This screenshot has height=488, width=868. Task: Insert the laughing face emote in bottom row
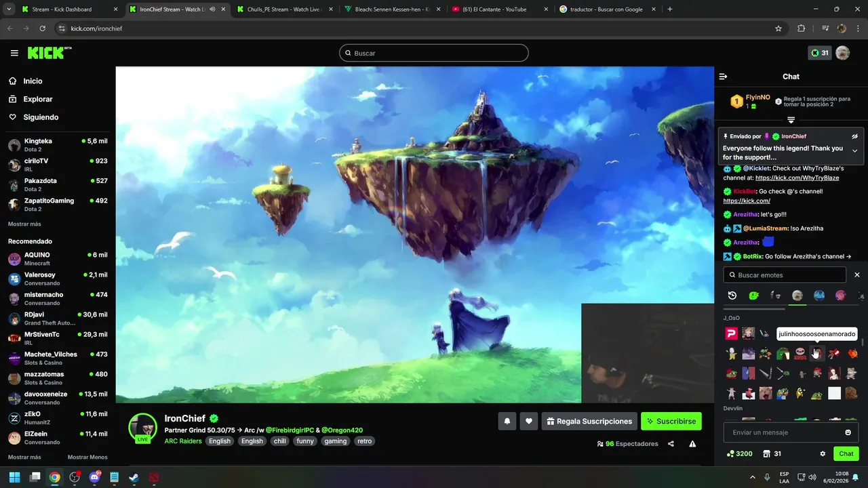point(766,393)
